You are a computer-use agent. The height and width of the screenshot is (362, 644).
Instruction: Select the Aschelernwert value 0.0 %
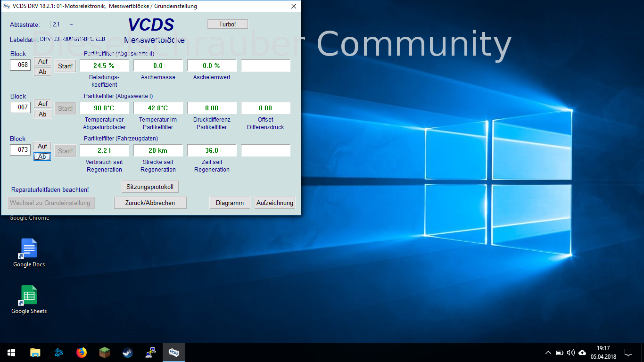point(212,66)
